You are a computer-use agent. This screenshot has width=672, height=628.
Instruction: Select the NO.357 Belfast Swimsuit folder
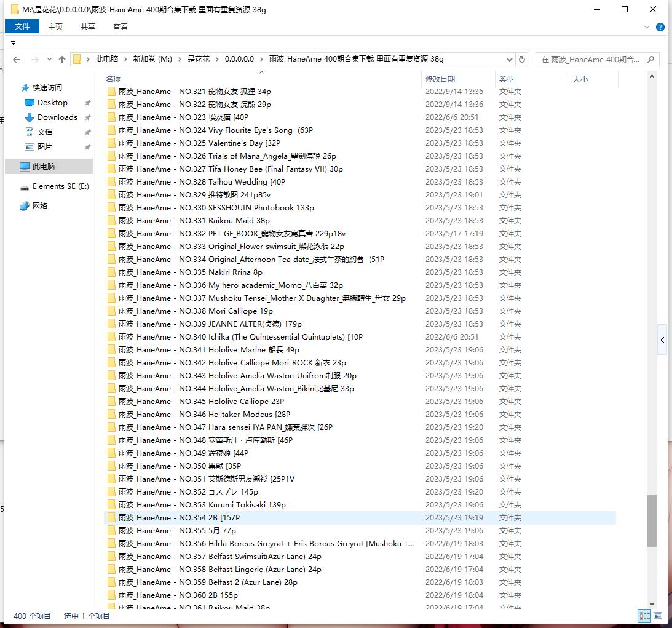(x=220, y=557)
